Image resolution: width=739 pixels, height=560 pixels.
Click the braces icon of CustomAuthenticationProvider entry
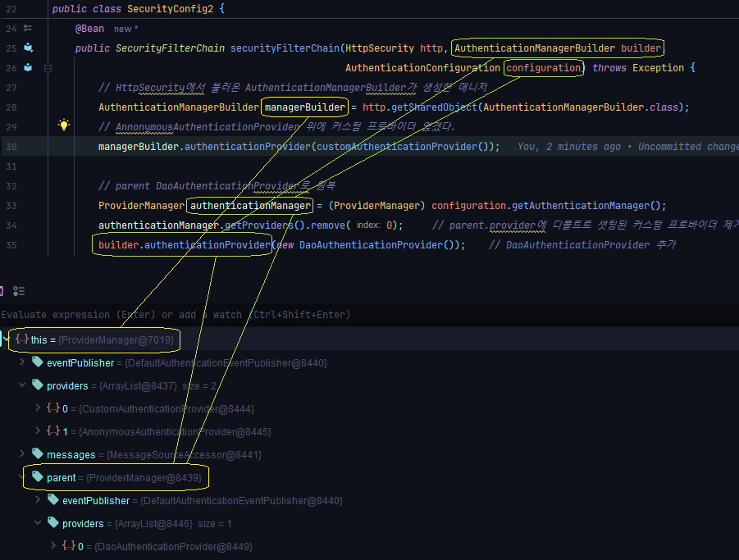[x=52, y=408]
